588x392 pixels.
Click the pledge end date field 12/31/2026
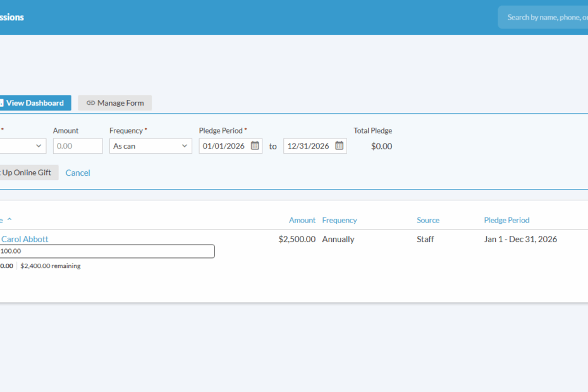315,146
